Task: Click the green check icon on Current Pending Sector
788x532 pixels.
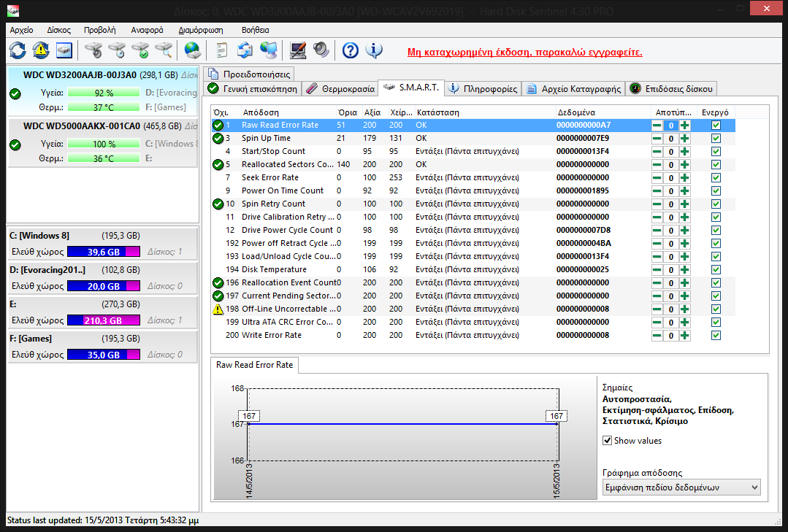Action: 218,296
